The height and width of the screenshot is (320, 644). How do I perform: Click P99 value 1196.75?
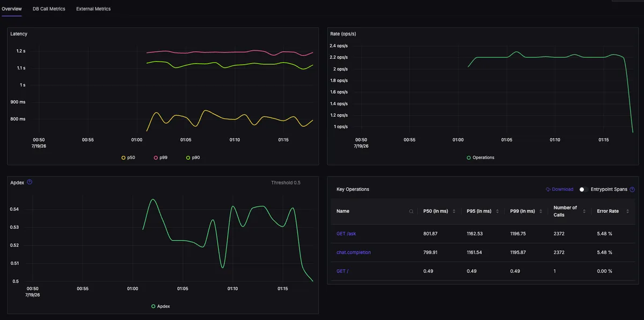519,234
